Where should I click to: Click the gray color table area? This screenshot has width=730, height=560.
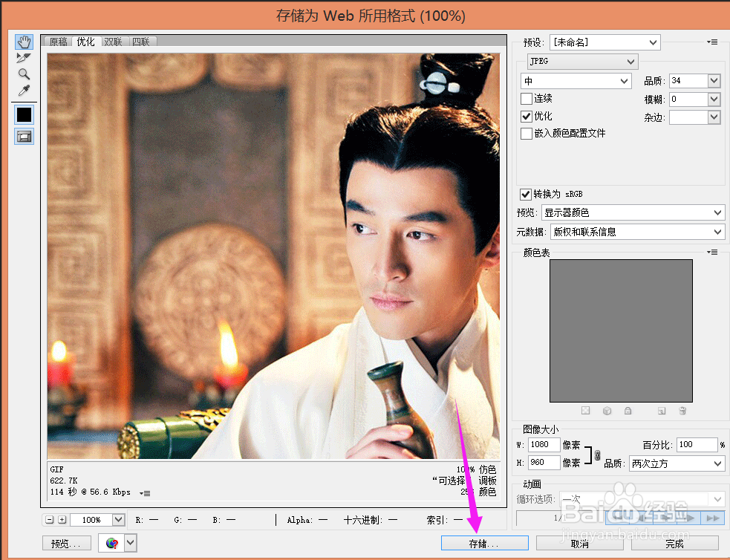click(x=621, y=331)
